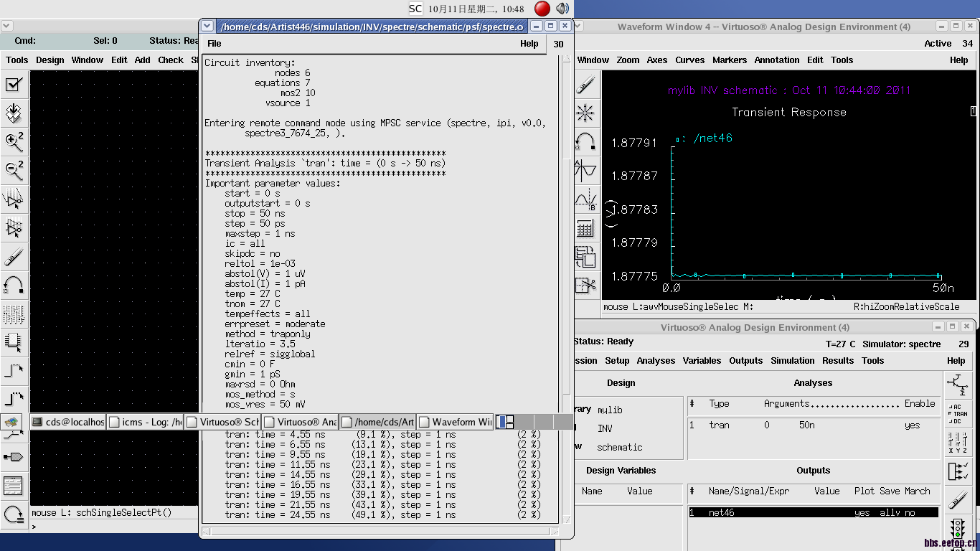Viewport: 980px width, 551px height.
Task: Switch to the 'icms - Log' taskbar window
Action: [146, 422]
